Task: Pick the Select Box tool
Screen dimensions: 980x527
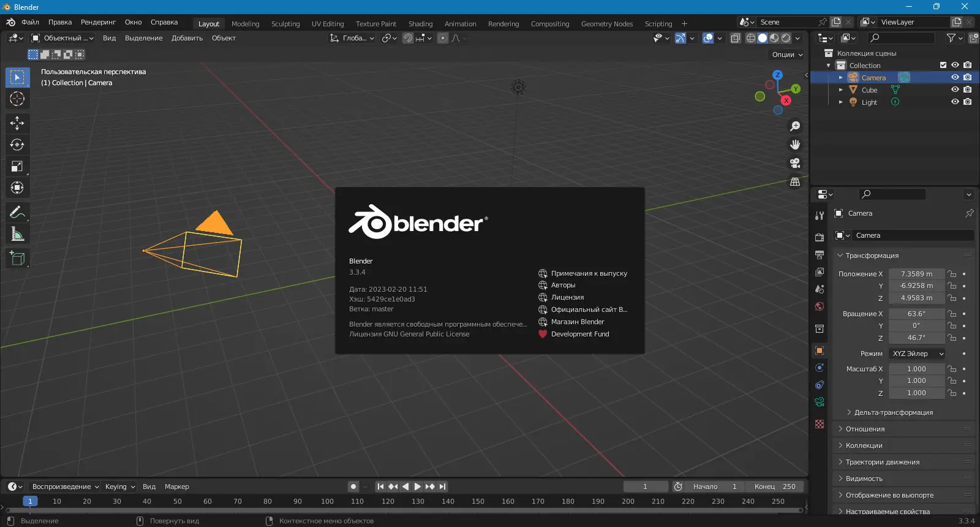Action: [17, 77]
